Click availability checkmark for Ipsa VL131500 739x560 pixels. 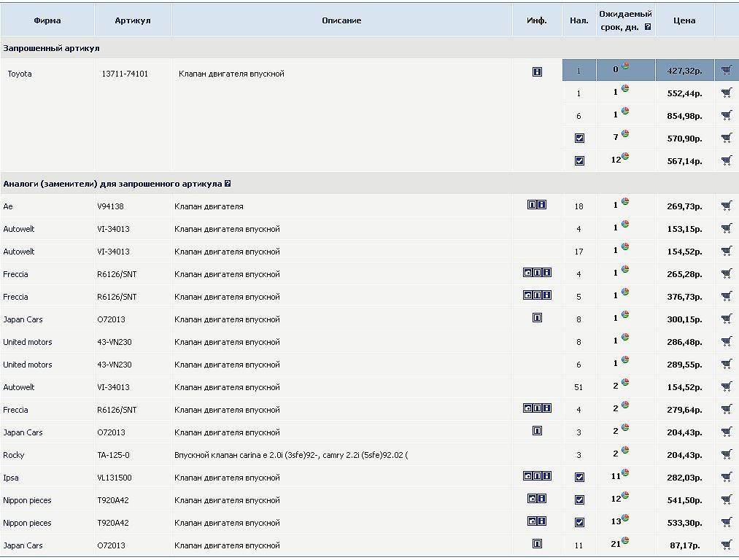coord(579,478)
